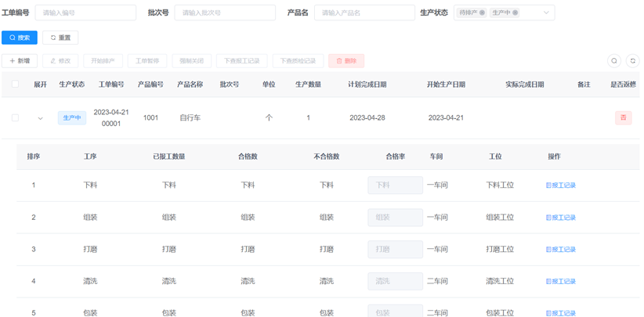The image size is (644, 317).
Task: Remove the 待排产 tag from status filter
Action: [x=483, y=13]
